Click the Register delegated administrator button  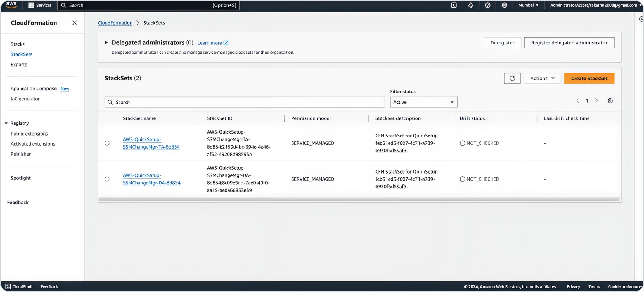(569, 43)
